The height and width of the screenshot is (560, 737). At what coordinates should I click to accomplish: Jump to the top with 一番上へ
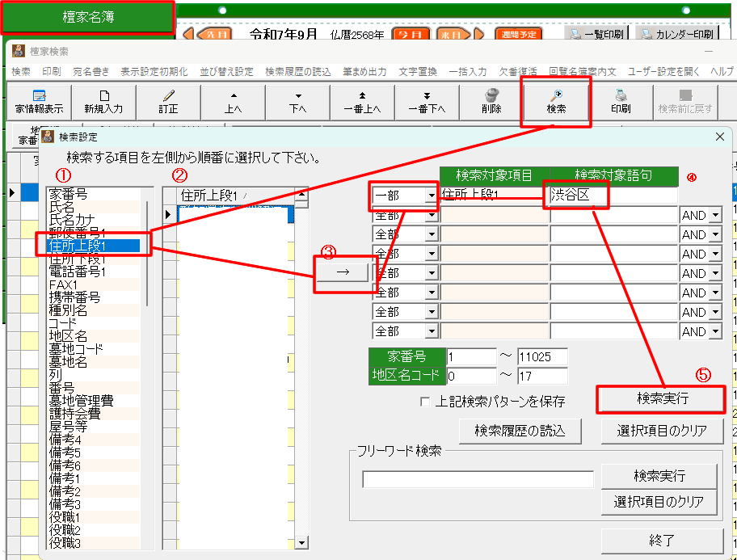click(x=362, y=102)
